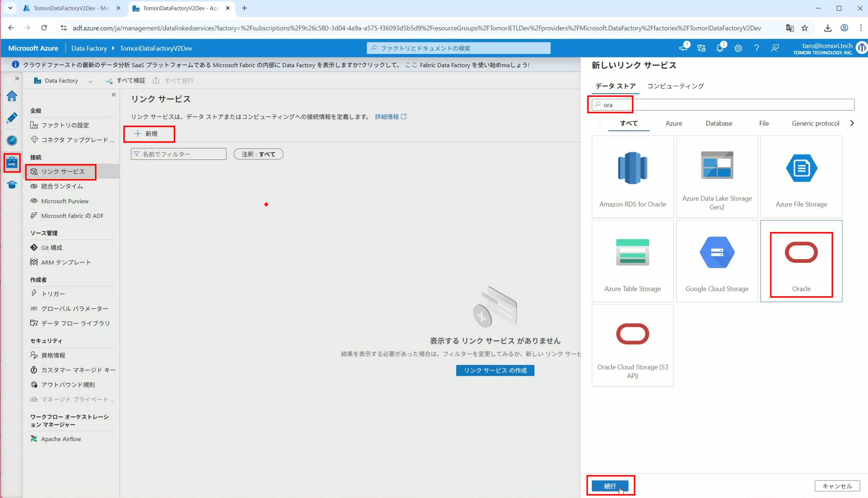
Task: Click the 続行 continue button
Action: [x=610, y=486]
